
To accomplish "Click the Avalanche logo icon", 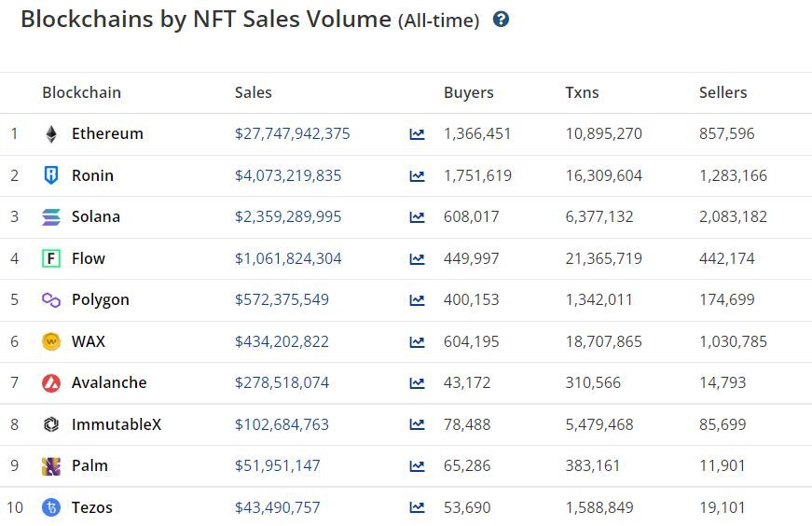I will (51, 382).
